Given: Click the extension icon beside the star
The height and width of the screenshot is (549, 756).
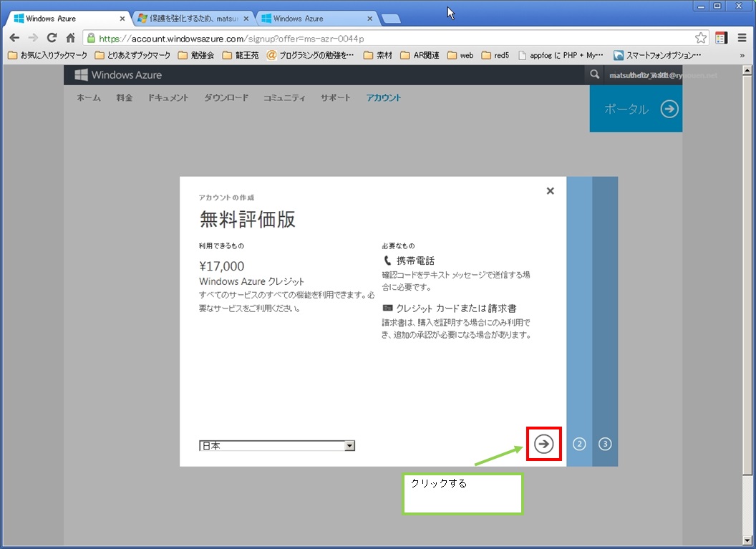Looking at the screenshot, I should tap(722, 38).
